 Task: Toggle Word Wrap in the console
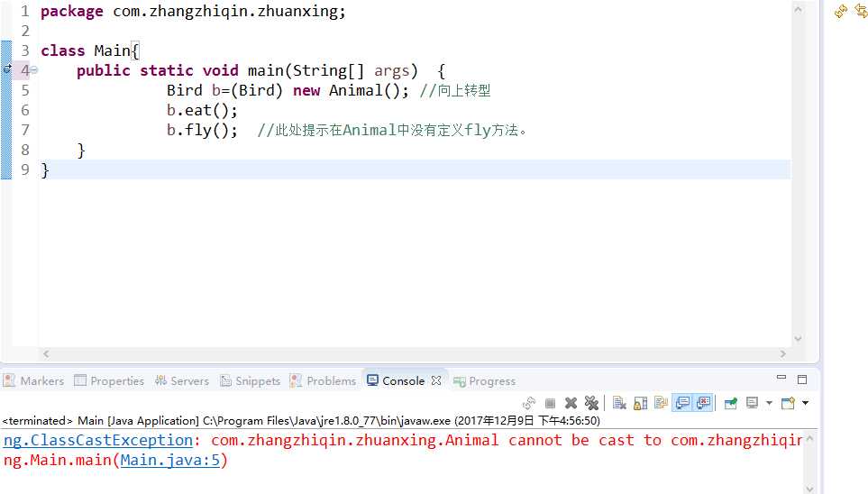pyautogui.click(x=661, y=403)
